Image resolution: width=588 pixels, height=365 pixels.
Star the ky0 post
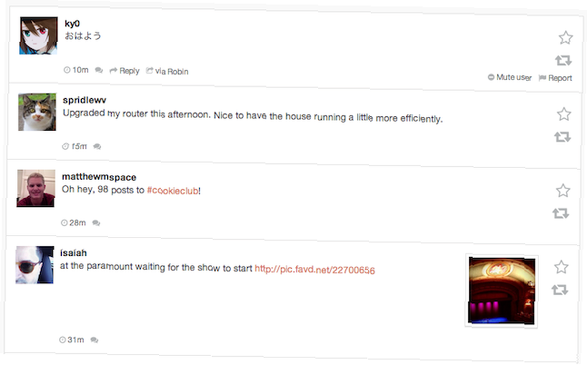pos(566,38)
